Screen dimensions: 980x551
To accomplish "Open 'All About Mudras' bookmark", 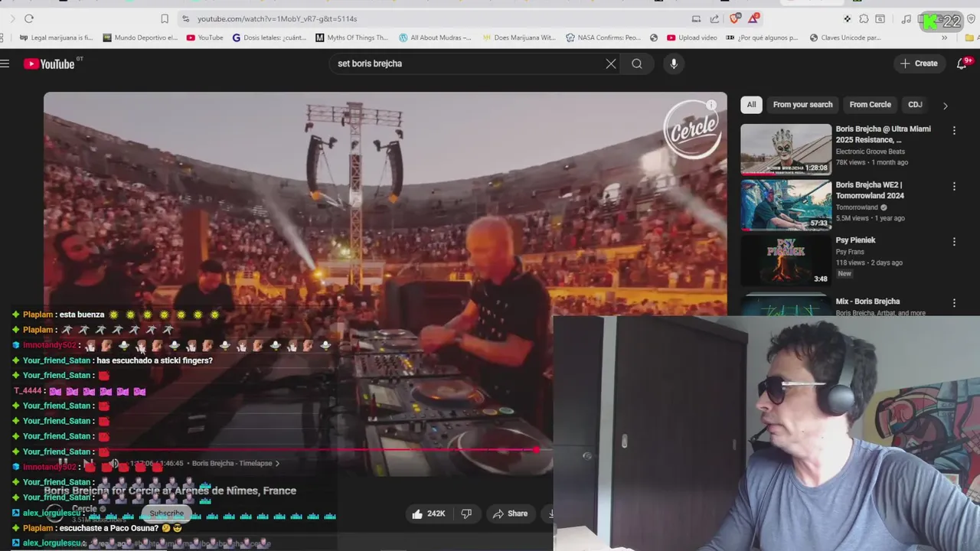I will click(435, 37).
